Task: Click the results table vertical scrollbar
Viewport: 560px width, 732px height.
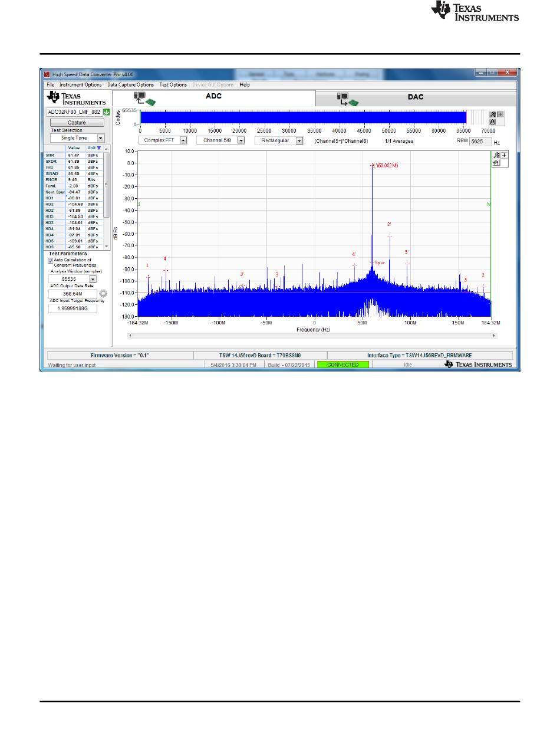Action: [x=107, y=197]
